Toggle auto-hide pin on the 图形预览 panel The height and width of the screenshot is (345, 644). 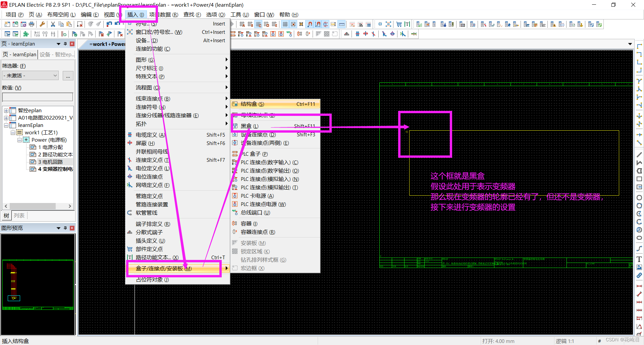[x=65, y=228]
